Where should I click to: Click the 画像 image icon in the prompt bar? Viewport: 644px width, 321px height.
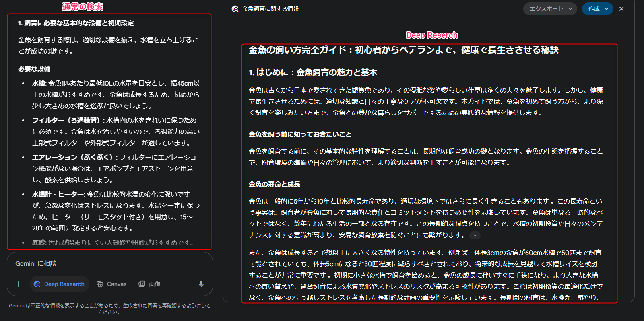click(142, 284)
